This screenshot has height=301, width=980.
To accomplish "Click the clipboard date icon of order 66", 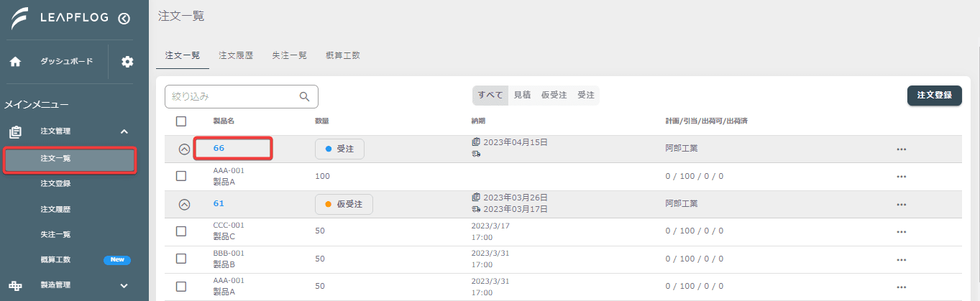I will click(475, 142).
